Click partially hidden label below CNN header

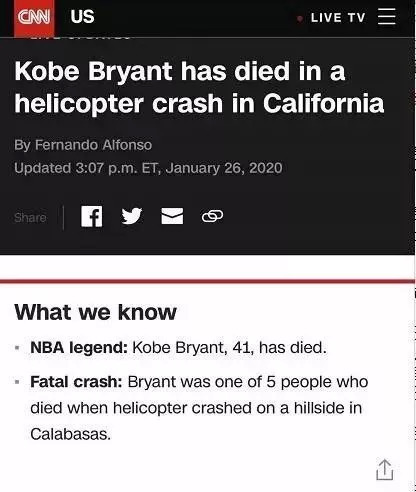[82, 38]
